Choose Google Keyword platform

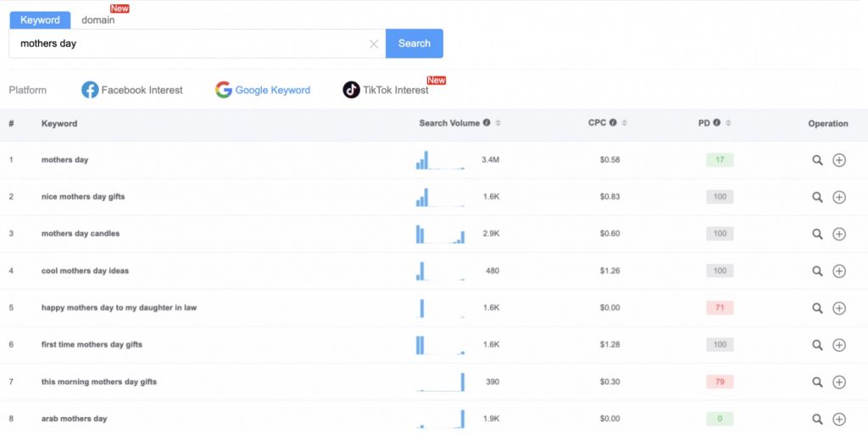click(x=263, y=90)
